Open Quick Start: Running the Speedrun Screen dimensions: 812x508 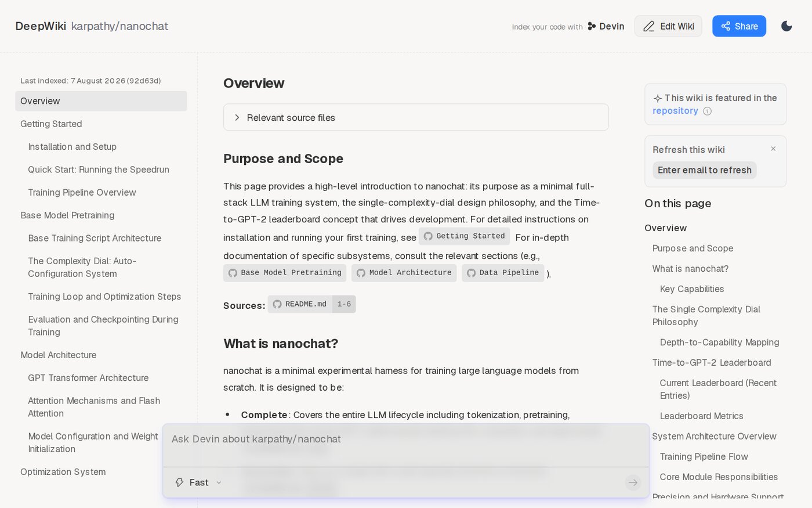click(x=99, y=170)
